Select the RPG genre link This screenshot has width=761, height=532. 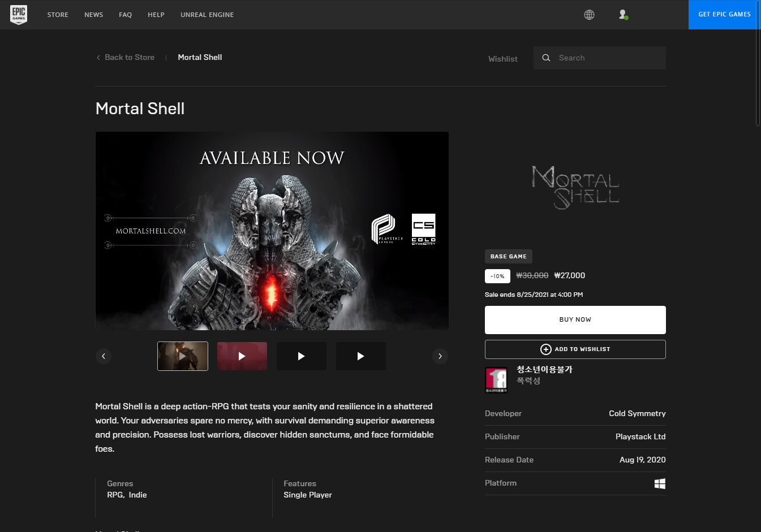115,495
